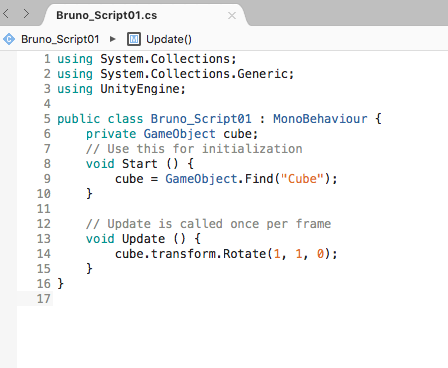The height and width of the screenshot is (368, 448).
Task: Go back with the left navigation arrow
Action: pos(6,14)
